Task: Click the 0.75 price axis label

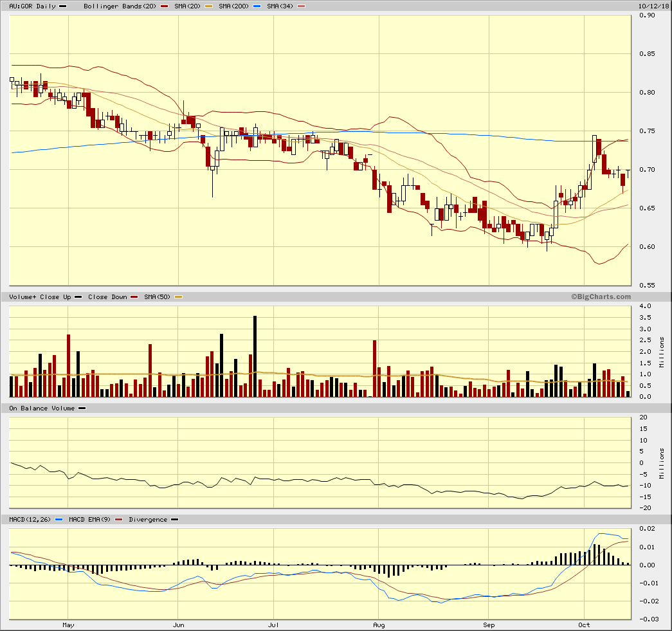Action: coord(647,131)
